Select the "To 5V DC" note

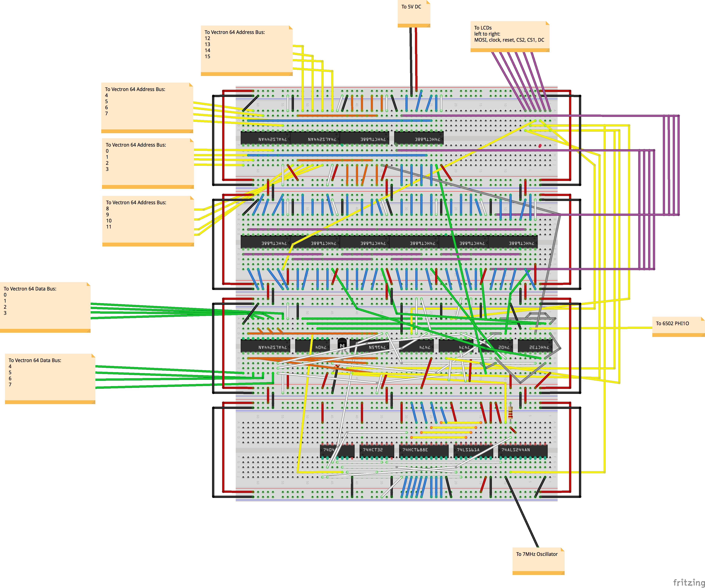click(x=414, y=13)
